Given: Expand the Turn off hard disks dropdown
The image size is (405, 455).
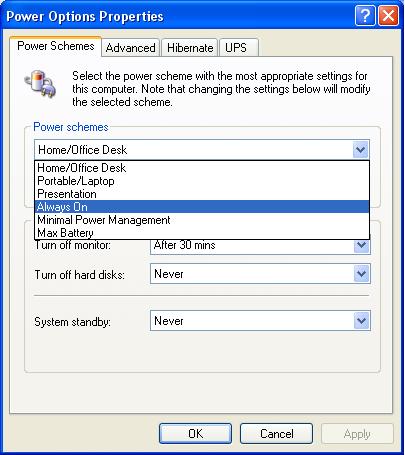Looking at the screenshot, I should pos(362,274).
